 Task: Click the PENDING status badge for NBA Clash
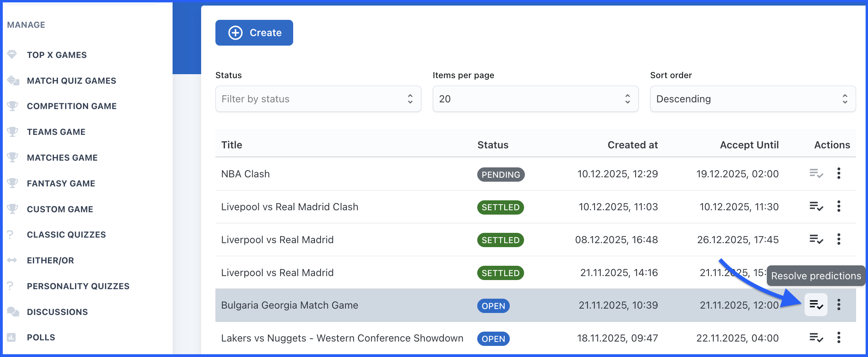[501, 175]
